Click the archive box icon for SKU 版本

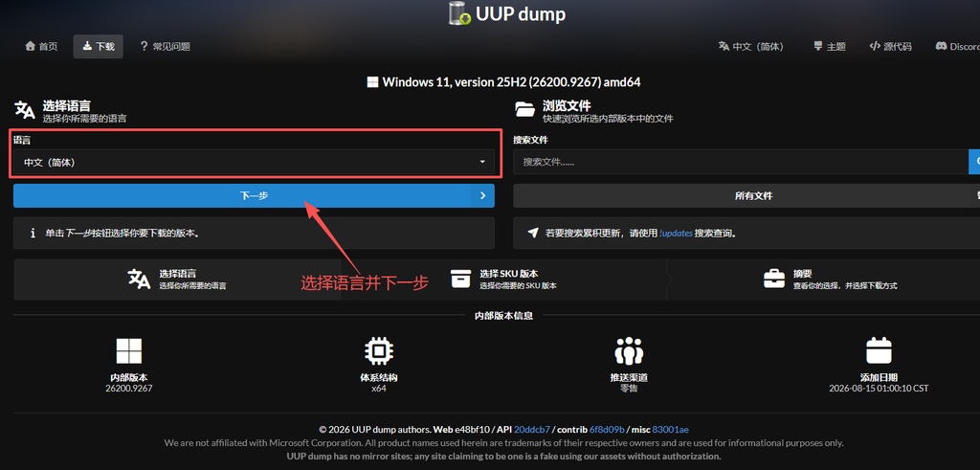(x=460, y=279)
